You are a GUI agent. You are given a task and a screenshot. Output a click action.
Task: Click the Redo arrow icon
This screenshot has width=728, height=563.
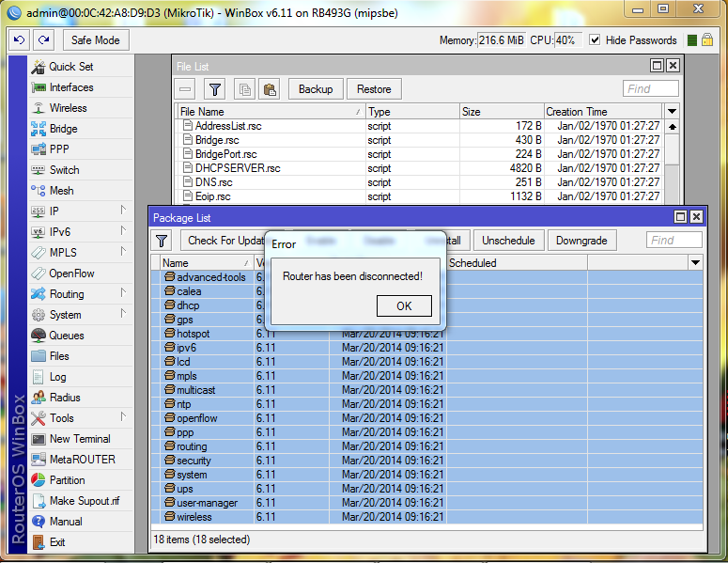44,40
